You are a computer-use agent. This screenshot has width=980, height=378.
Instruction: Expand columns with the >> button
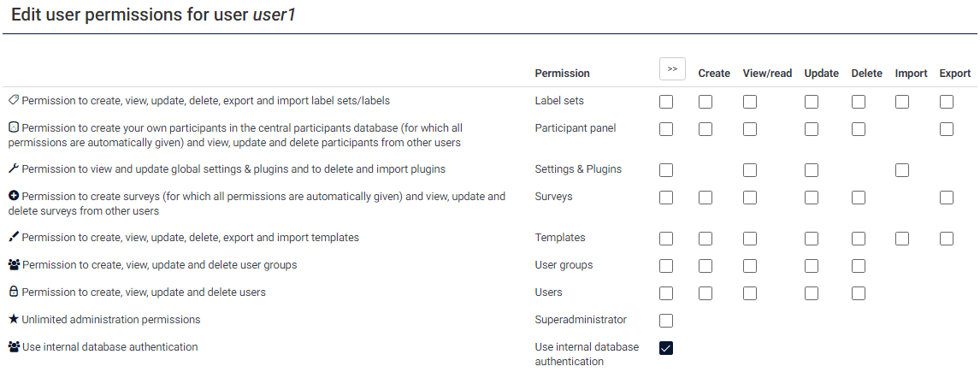672,69
